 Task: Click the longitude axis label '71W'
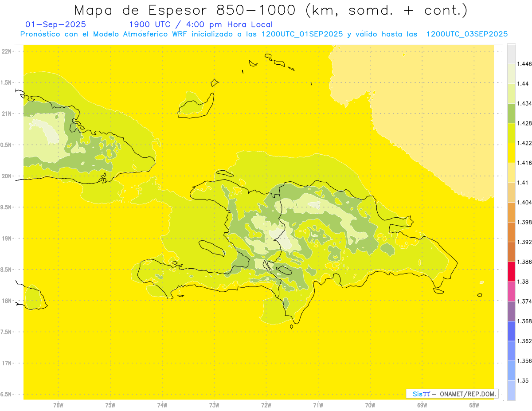pos(318,405)
